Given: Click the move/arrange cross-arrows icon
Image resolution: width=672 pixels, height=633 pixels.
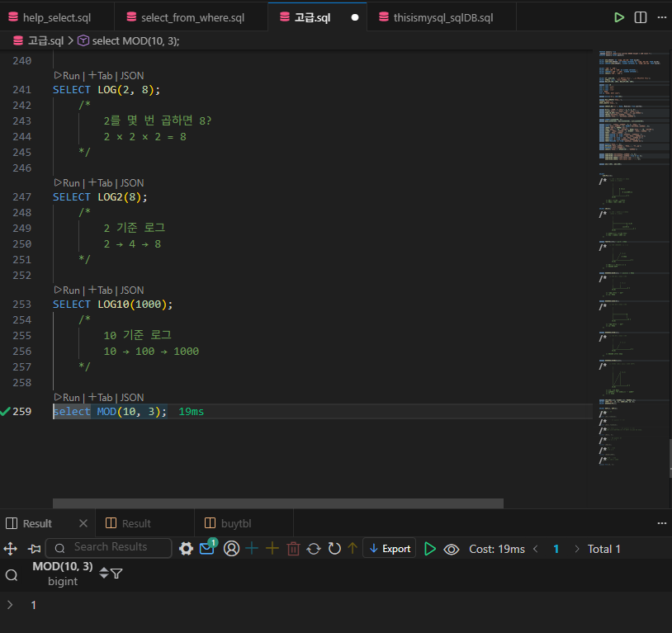Looking at the screenshot, I should coord(10,549).
